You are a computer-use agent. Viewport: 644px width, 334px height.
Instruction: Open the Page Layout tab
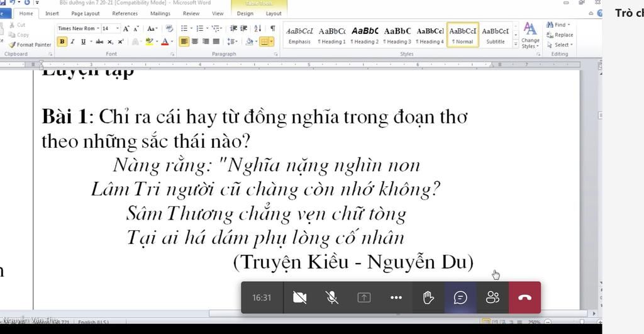click(x=86, y=14)
